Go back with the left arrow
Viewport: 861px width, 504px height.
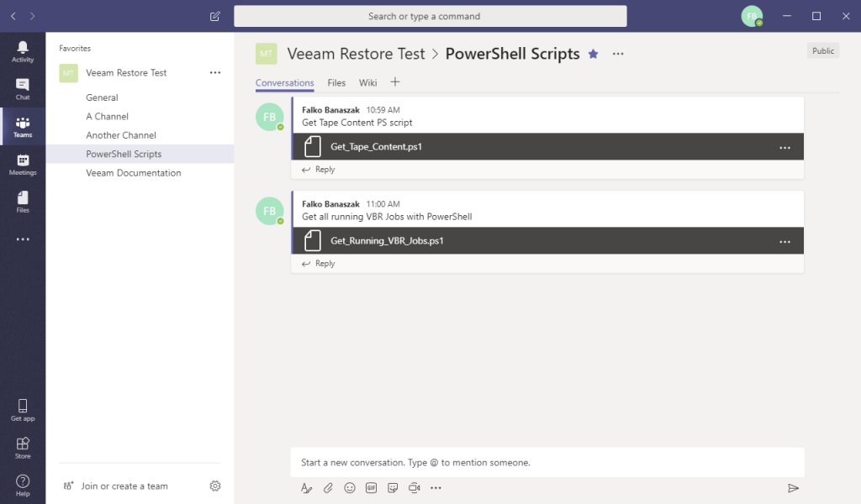click(13, 16)
